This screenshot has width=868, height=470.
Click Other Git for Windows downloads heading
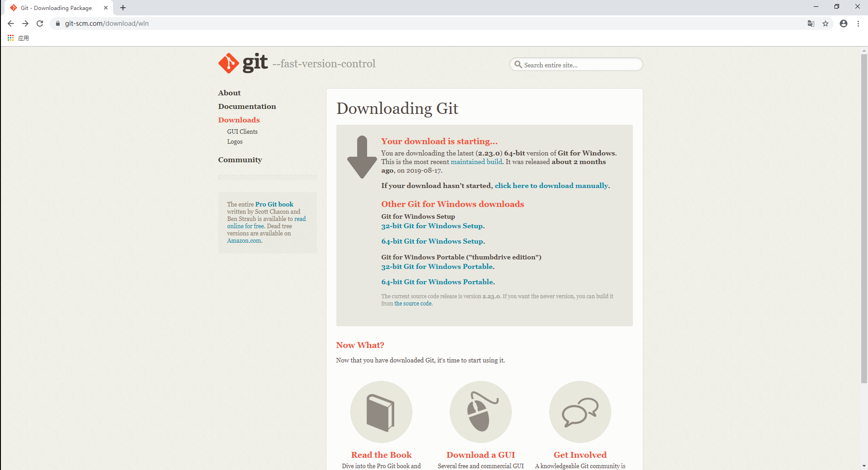453,204
